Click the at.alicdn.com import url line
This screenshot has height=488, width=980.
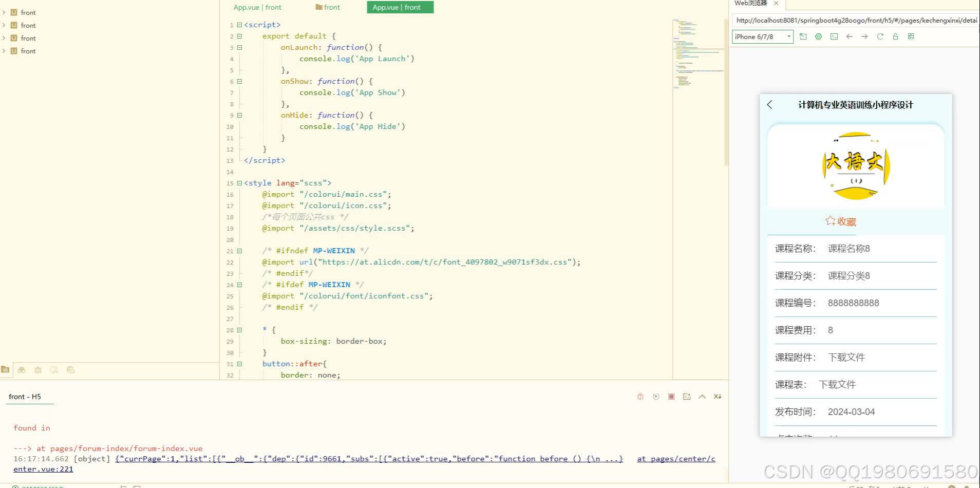pyautogui.click(x=421, y=262)
